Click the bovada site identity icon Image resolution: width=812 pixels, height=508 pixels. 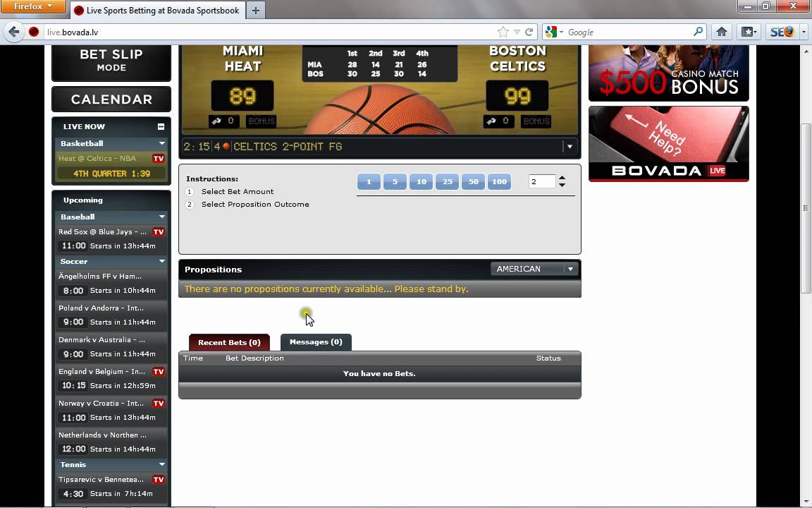[x=34, y=32]
